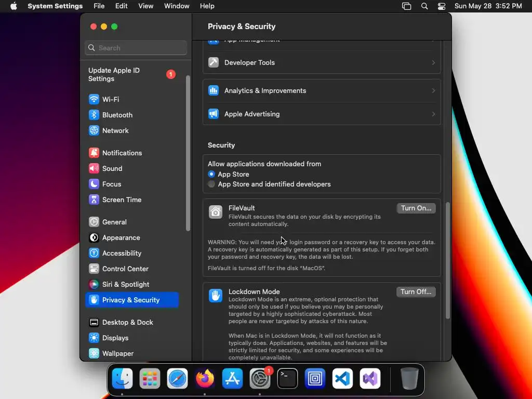The height and width of the screenshot is (399, 532).
Task: Launch Visual Studio purple icon in Dock
Action: click(370, 378)
